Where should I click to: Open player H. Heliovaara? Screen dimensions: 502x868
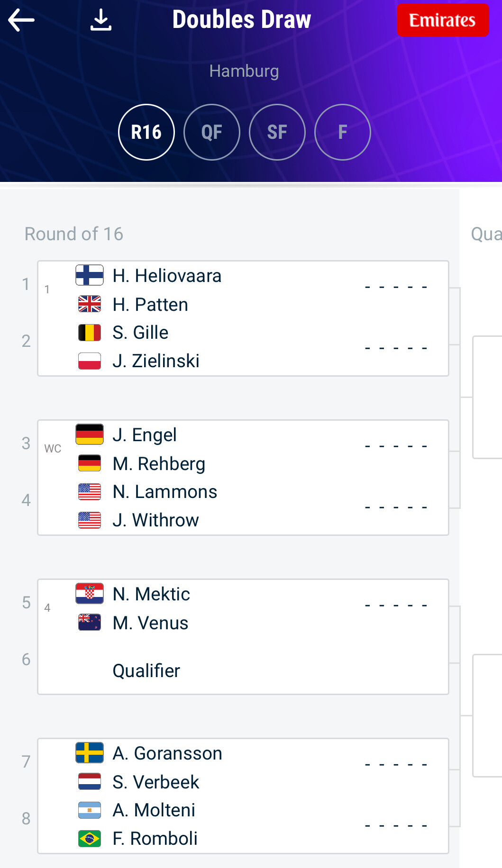pyautogui.click(x=167, y=276)
